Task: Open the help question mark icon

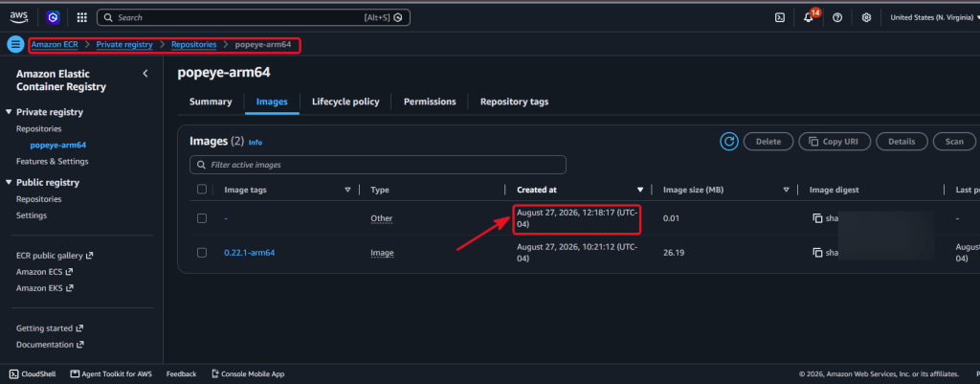Action: pyautogui.click(x=837, y=17)
